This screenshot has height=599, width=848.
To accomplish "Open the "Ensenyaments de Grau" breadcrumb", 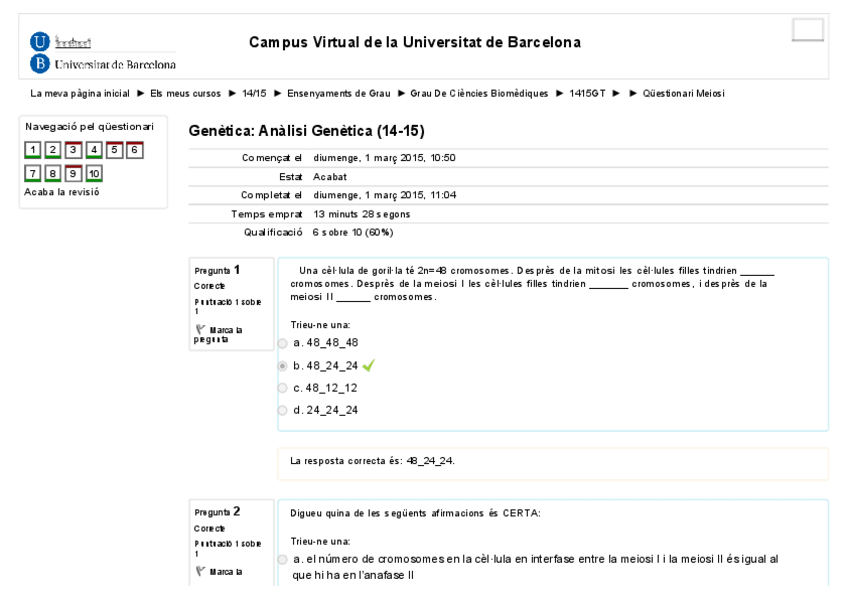I will pos(339,94).
